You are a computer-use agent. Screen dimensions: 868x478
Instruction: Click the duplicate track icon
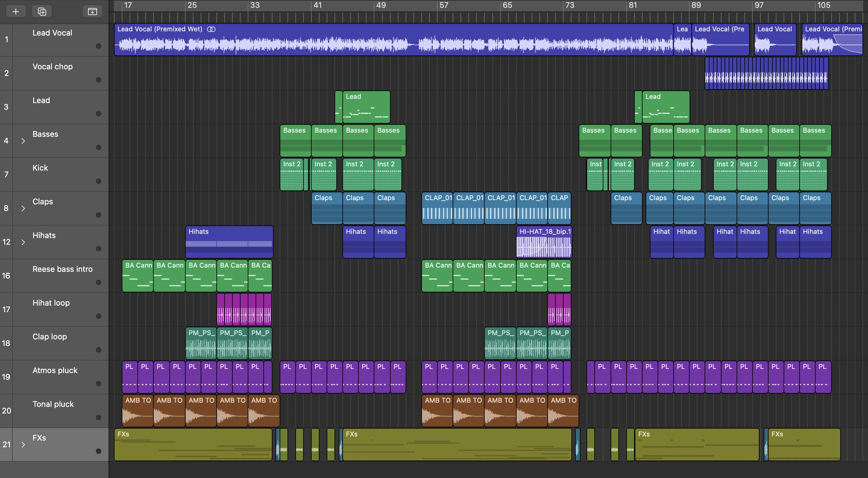pos(42,11)
